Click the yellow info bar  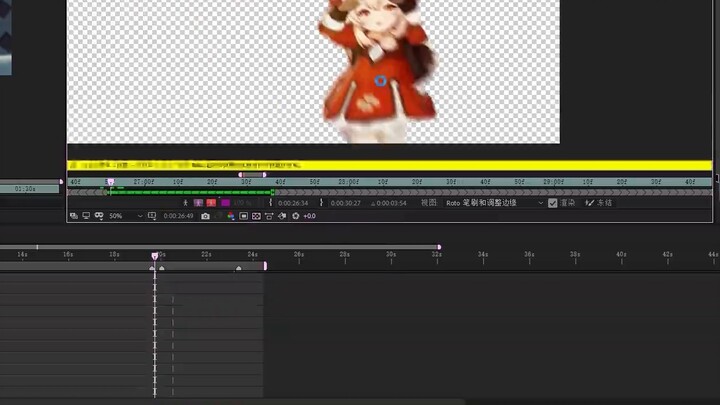[389, 165]
